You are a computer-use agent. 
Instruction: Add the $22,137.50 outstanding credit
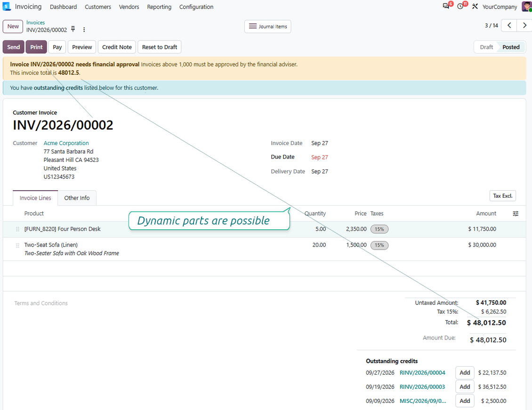[465, 373]
